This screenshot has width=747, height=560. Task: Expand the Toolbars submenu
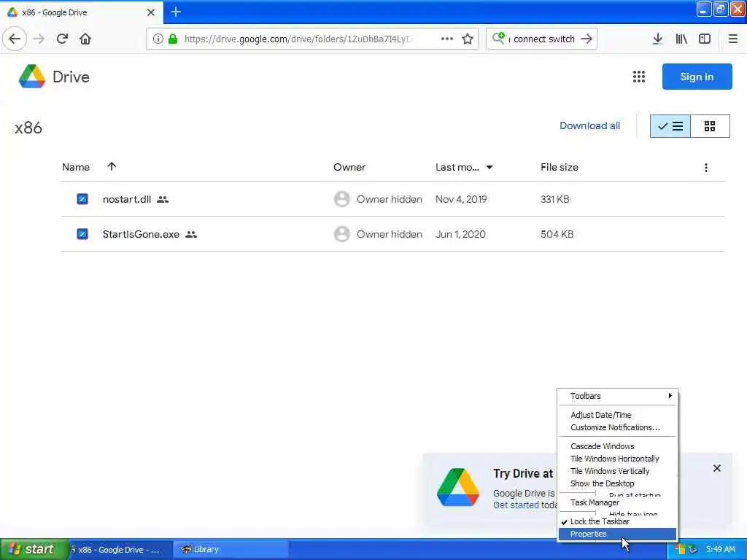617,396
